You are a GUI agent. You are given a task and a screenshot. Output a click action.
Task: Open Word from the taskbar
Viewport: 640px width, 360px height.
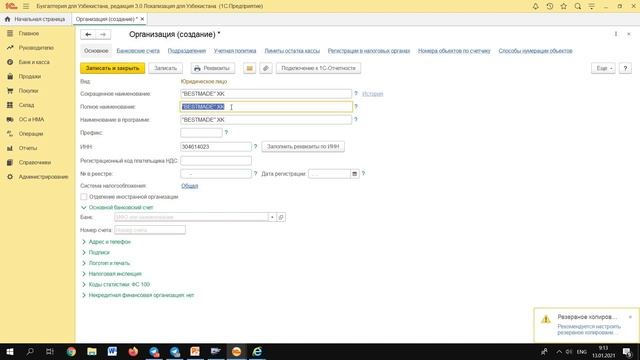pyautogui.click(x=112, y=351)
